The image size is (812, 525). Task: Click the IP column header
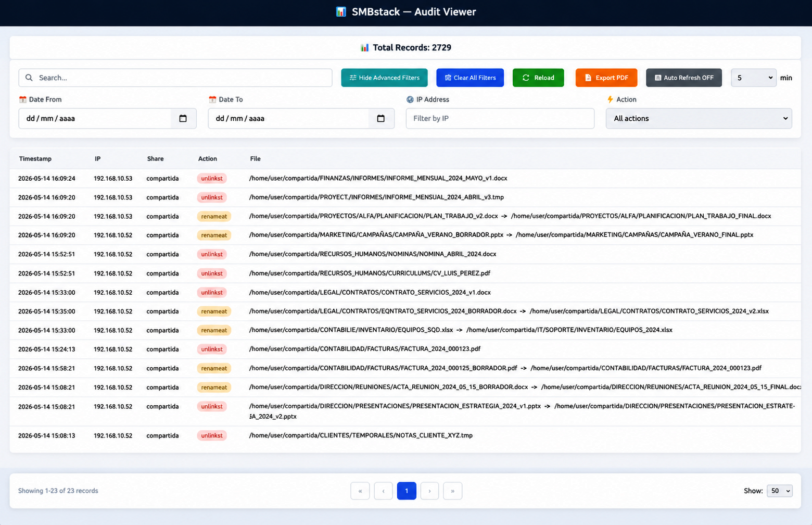point(98,159)
